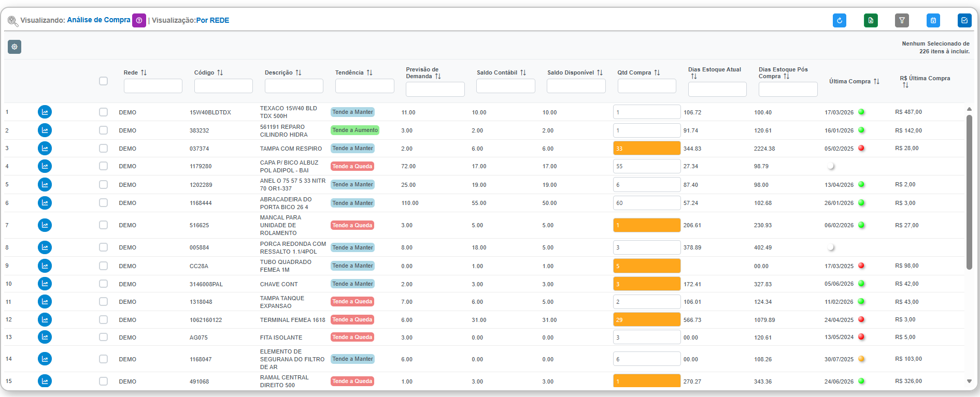The height and width of the screenshot is (397, 980).
Task: Open the gray filter button
Action: pos(902,20)
